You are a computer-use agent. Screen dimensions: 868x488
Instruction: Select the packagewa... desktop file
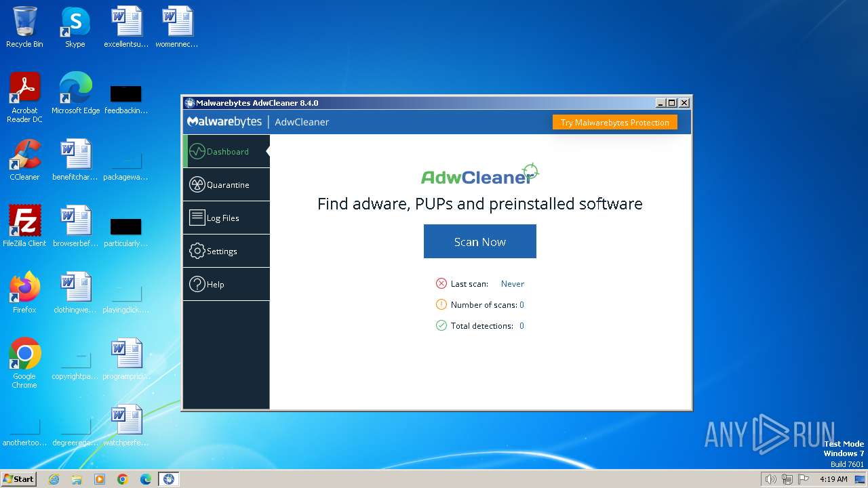126,165
